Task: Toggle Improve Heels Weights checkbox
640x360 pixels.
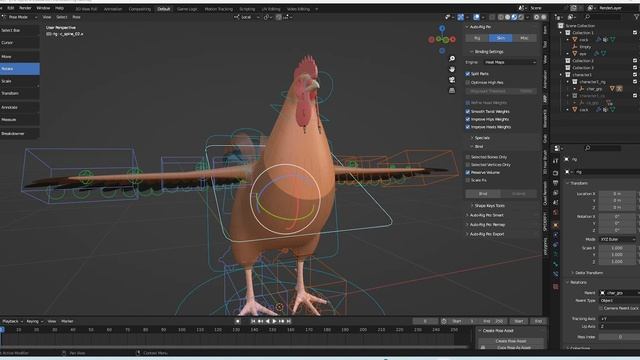Action: point(468,127)
